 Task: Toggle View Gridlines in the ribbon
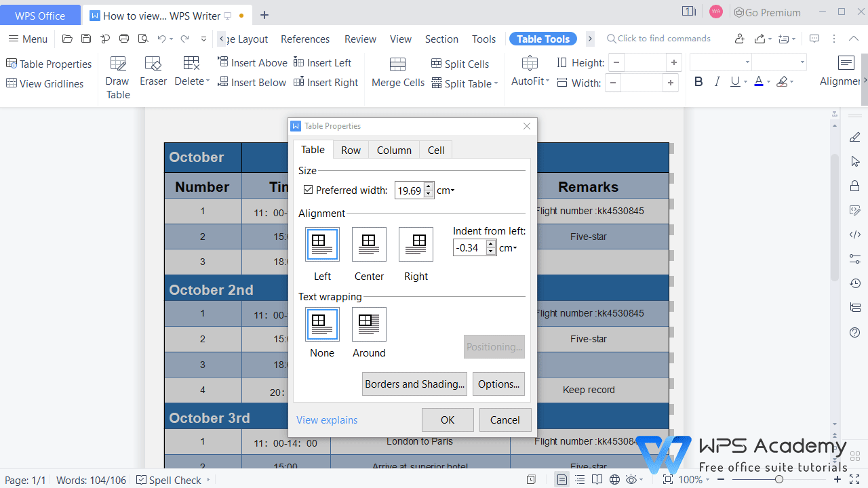click(45, 83)
